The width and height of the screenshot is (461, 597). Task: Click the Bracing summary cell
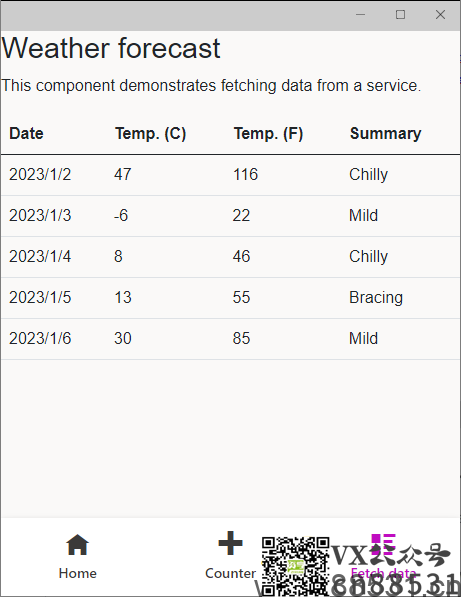[x=376, y=298]
